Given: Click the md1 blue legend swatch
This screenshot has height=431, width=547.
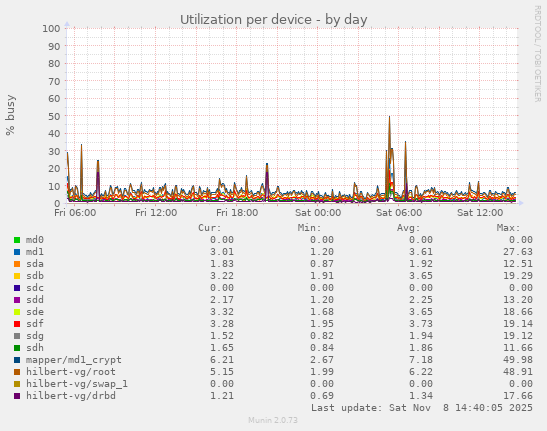Looking at the screenshot, I should pyautogui.click(x=17, y=252).
